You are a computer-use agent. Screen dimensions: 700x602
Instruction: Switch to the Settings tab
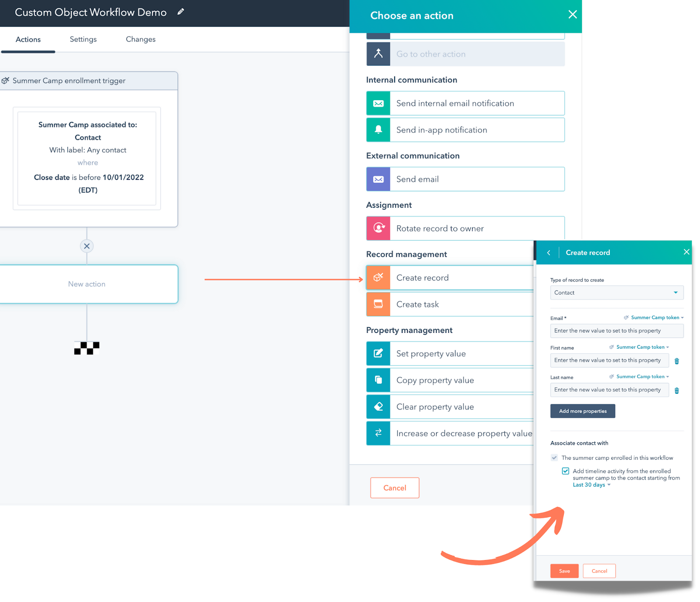[83, 39]
